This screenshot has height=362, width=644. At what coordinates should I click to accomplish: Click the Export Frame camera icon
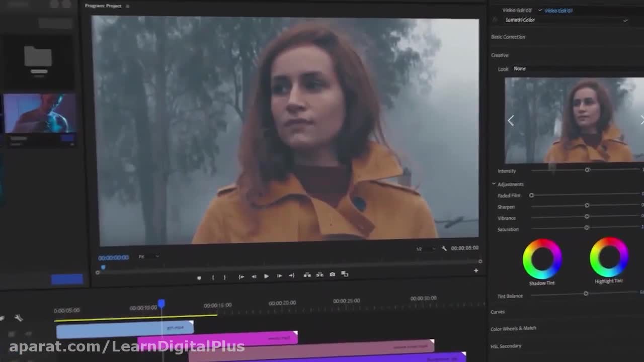point(332,275)
